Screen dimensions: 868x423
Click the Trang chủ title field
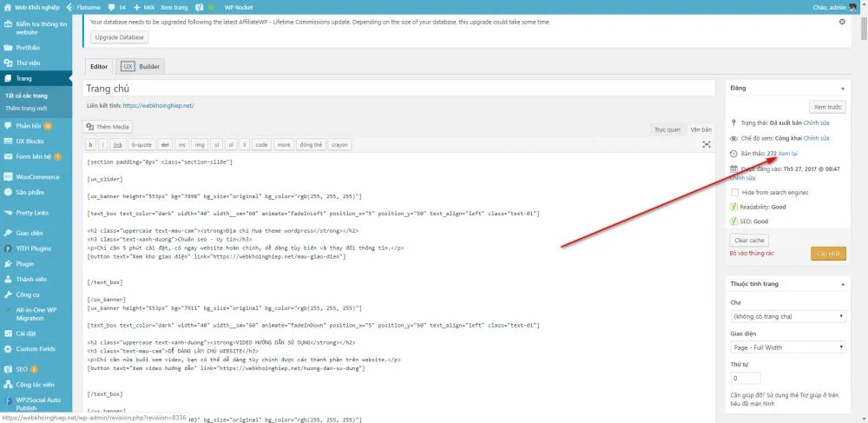[399, 88]
